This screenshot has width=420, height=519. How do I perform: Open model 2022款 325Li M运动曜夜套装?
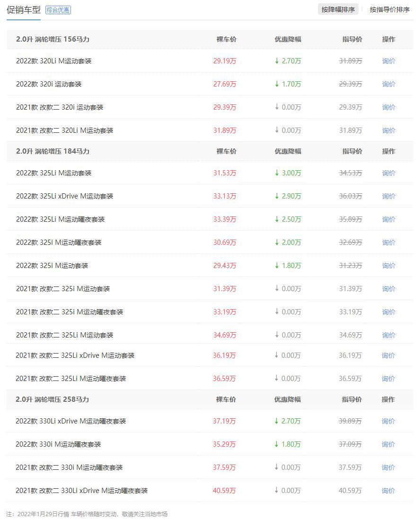tap(60, 219)
